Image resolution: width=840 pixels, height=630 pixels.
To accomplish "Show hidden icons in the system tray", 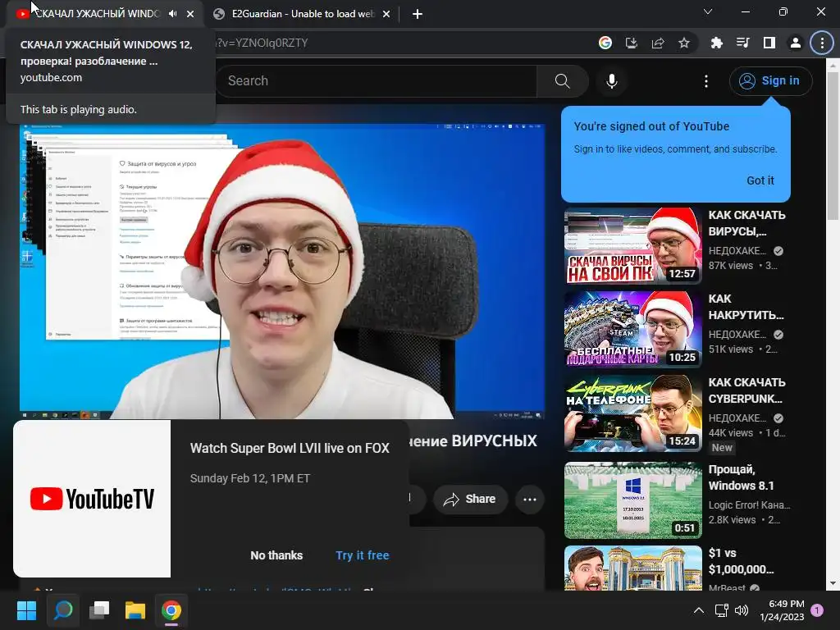I will tap(699, 610).
